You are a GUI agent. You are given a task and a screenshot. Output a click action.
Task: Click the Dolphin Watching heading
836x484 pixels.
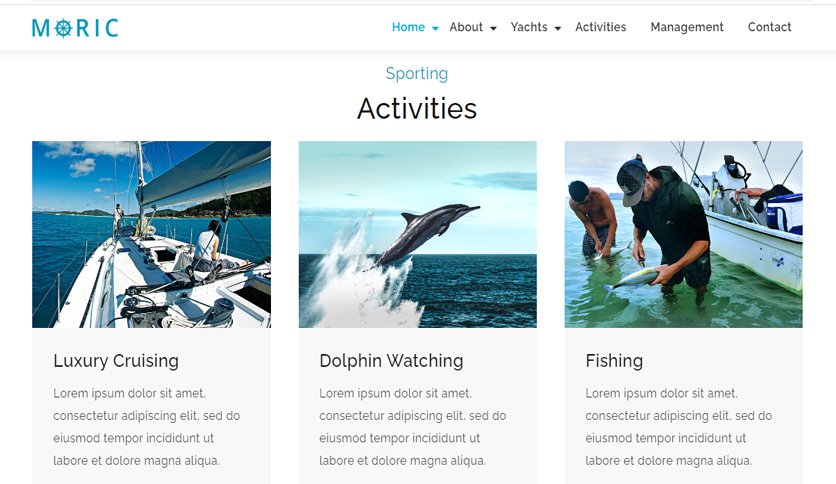point(391,361)
